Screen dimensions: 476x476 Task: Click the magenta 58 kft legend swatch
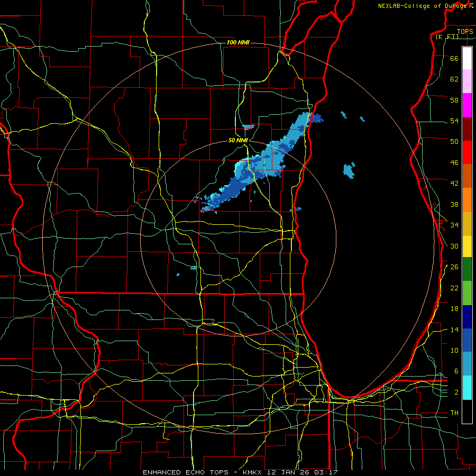(x=467, y=105)
